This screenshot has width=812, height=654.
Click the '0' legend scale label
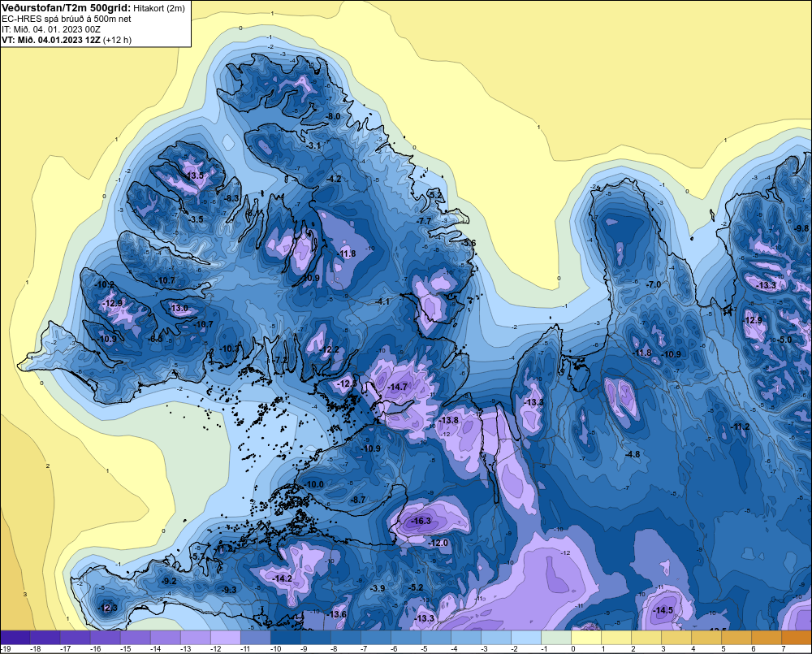coord(573,648)
